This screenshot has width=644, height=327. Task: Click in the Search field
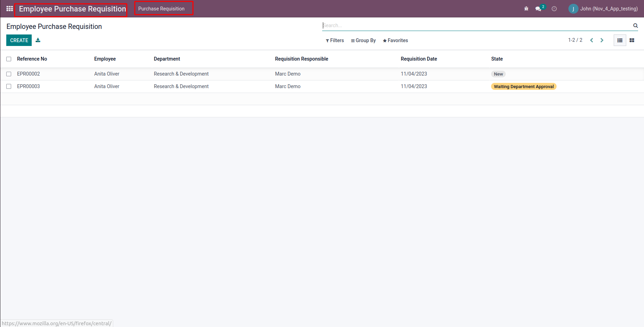477,25
